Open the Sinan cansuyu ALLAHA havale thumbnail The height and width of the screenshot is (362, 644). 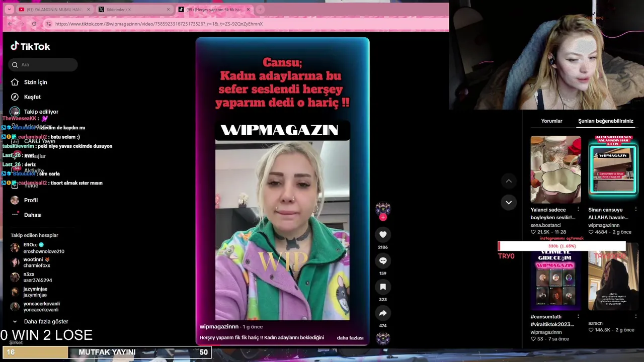(613, 169)
